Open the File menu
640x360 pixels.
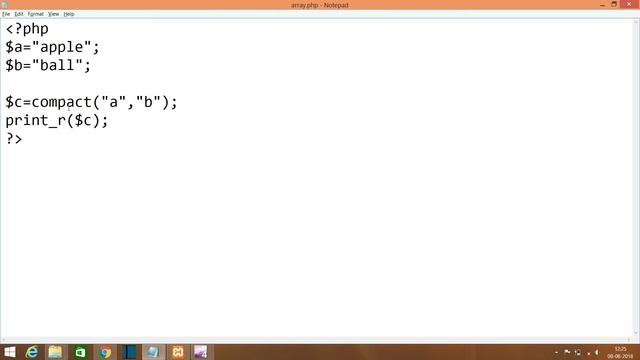pyautogui.click(x=6, y=14)
